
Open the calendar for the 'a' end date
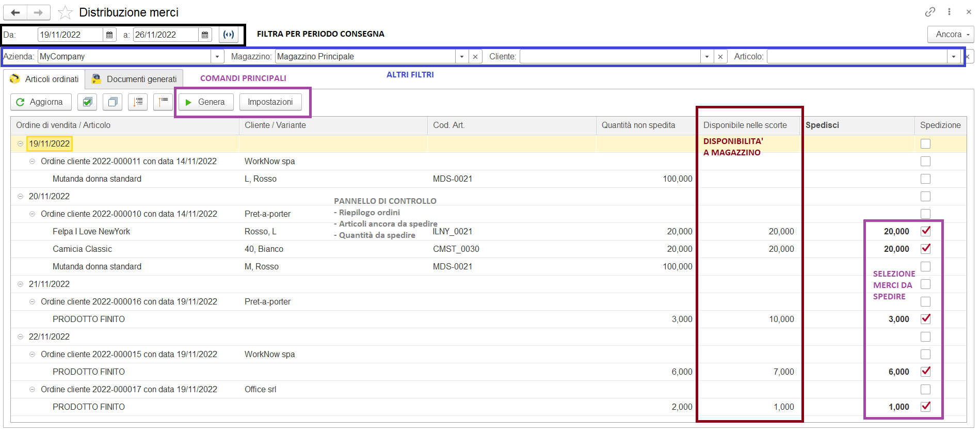(205, 35)
